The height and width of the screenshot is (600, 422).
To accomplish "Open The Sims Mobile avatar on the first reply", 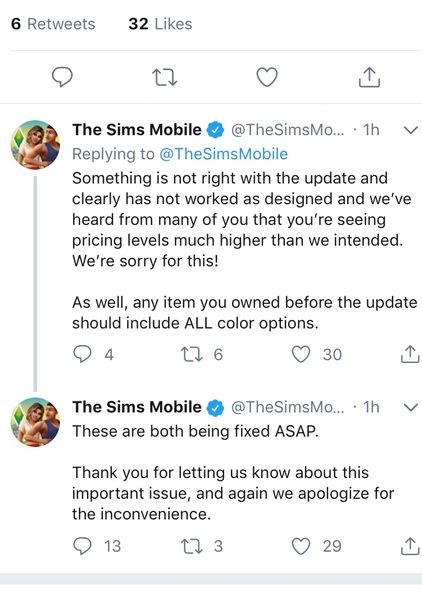I will [35, 145].
